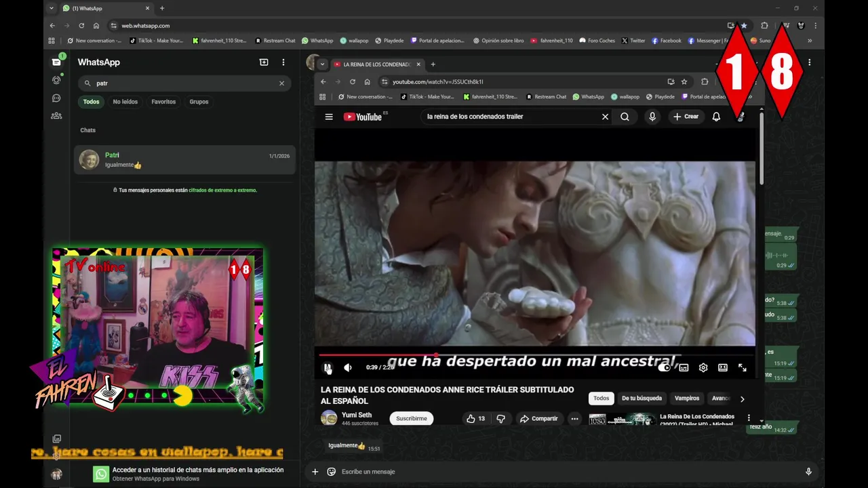The width and height of the screenshot is (868, 488).
Task: Open Yumi Seth channel name
Action: click(357, 415)
